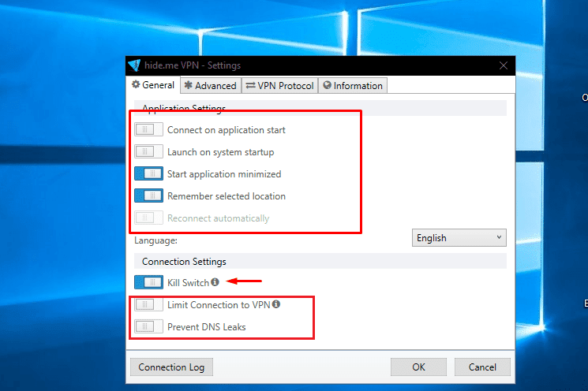This screenshot has height=391, width=588.
Task: Click the hide.me VPN logo icon in title bar
Action: tap(134, 65)
